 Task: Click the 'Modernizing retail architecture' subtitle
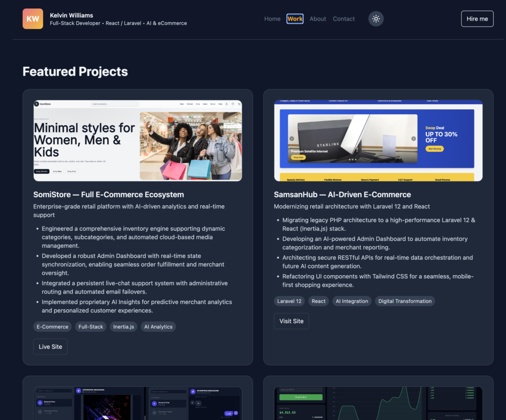tap(352, 207)
